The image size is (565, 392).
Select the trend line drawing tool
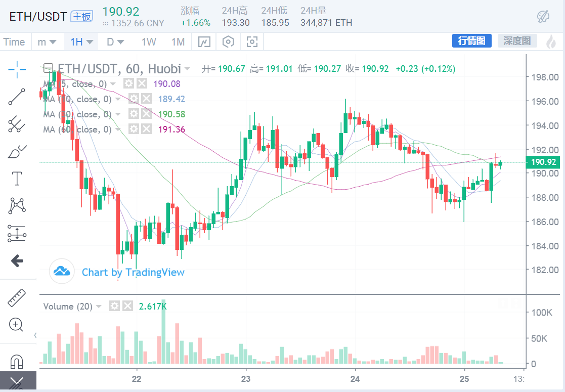coord(17,97)
